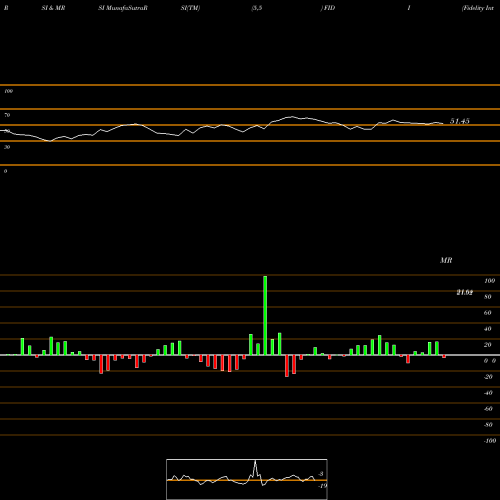Click the RSI value label 51.45
This screenshot has width=500, height=500.
click(x=460, y=121)
